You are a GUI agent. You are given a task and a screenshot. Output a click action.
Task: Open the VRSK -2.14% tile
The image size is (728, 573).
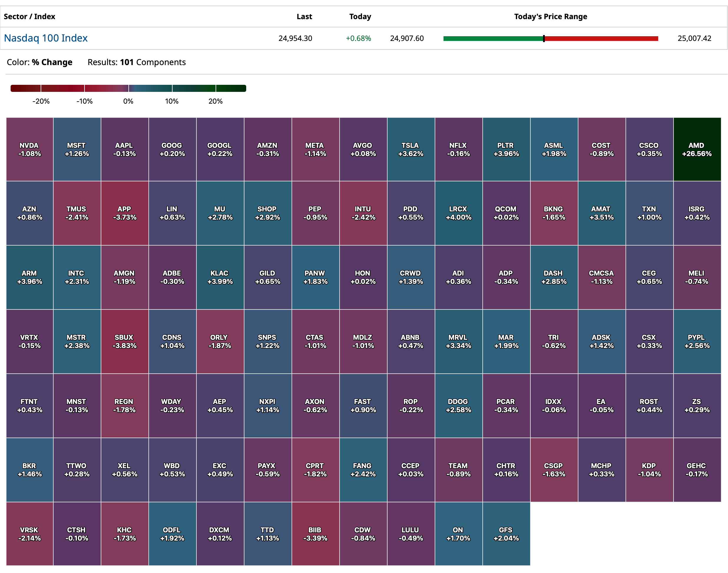coord(29,534)
